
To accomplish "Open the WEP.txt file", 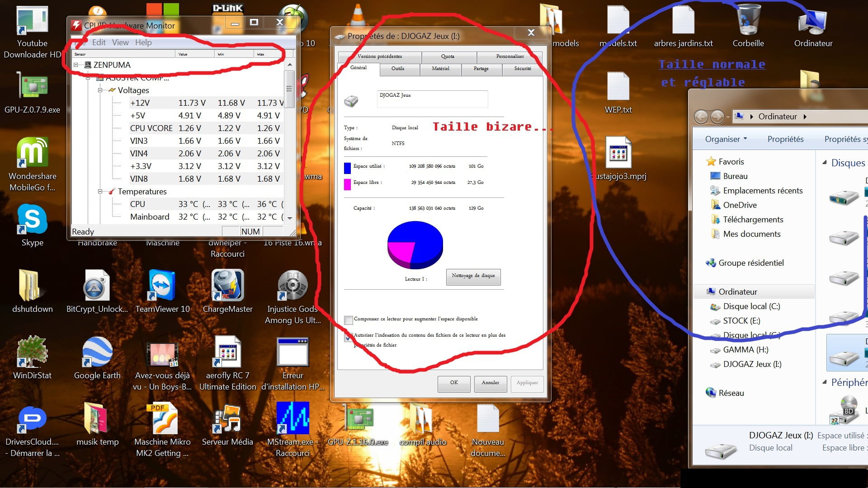I will (618, 93).
